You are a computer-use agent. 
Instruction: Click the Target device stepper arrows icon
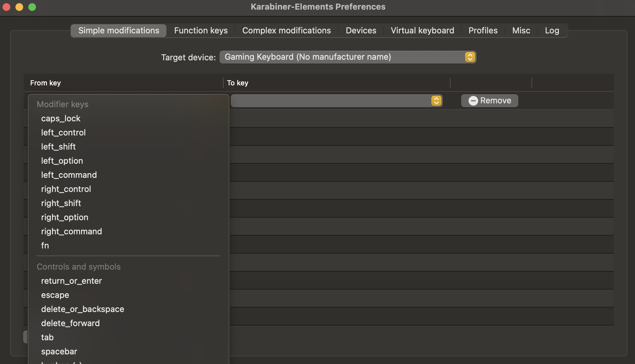tap(470, 57)
